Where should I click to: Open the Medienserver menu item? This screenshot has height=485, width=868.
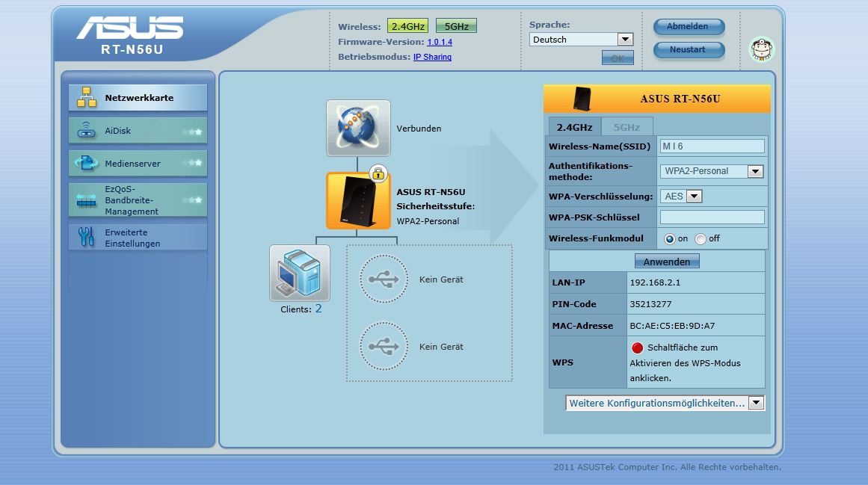tap(138, 163)
